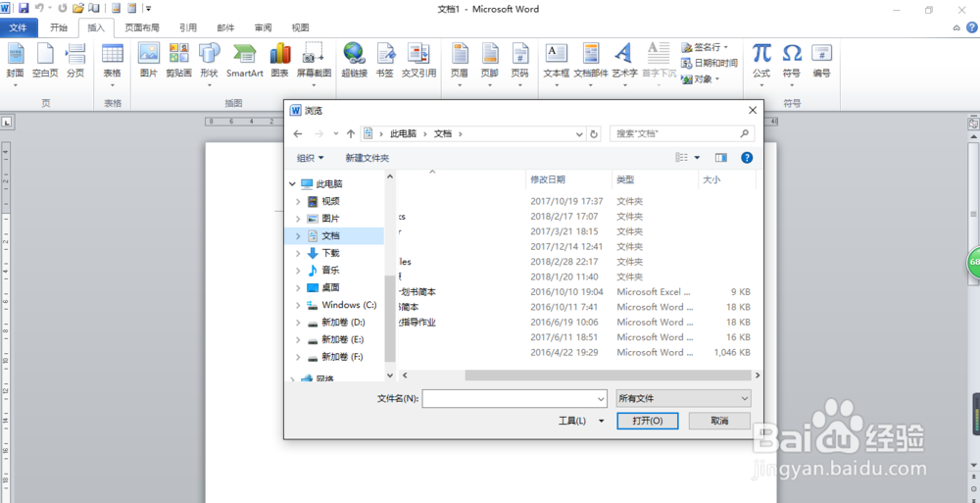Go back in the browse dialog
This screenshot has height=503, width=980.
pyautogui.click(x=298, y=134)
